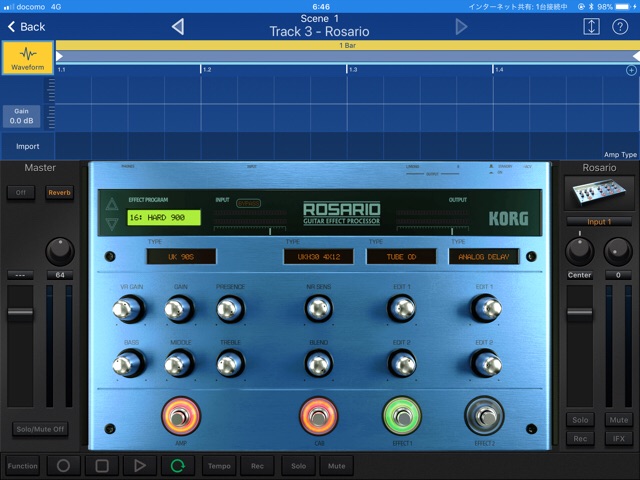Click the TREBLE knob
Screen dimensions: 640x480
[x=231, y=364]
